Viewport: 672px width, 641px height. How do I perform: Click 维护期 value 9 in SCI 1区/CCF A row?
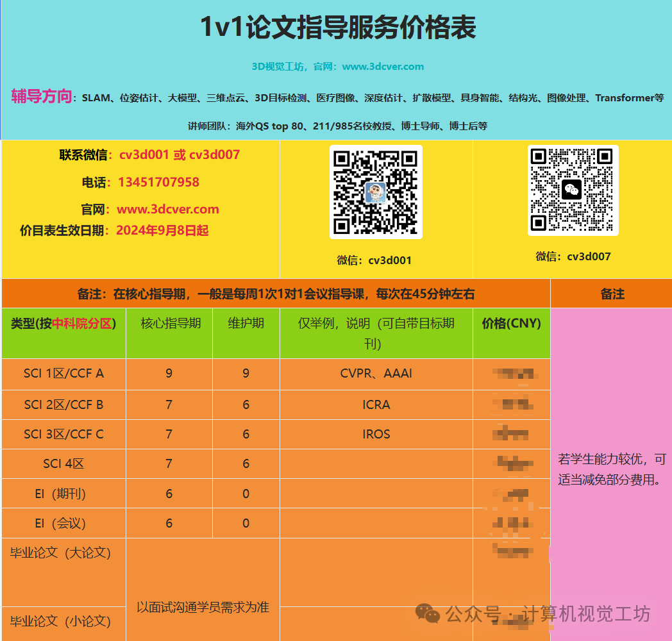246,374
